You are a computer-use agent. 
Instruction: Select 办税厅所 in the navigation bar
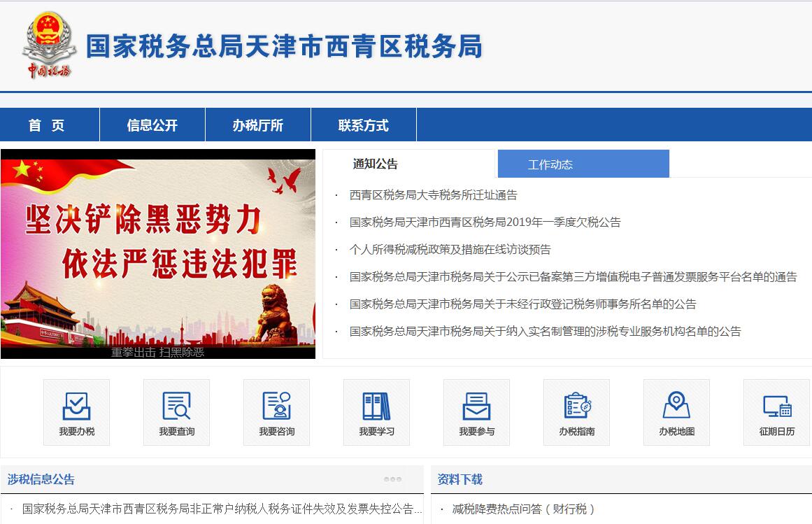click(x=258, y=125)
